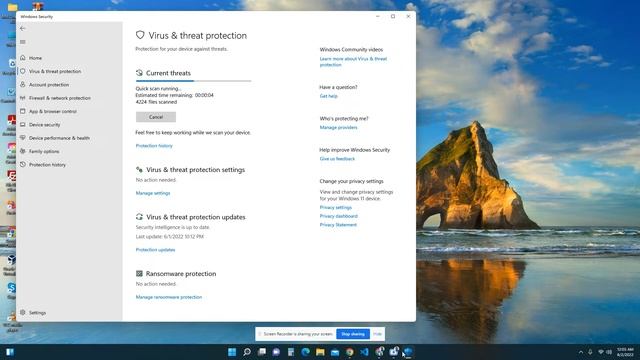Click Manage settings link
Image resolution: width=640 pixels, height=360 pixels.
point(153,193)
